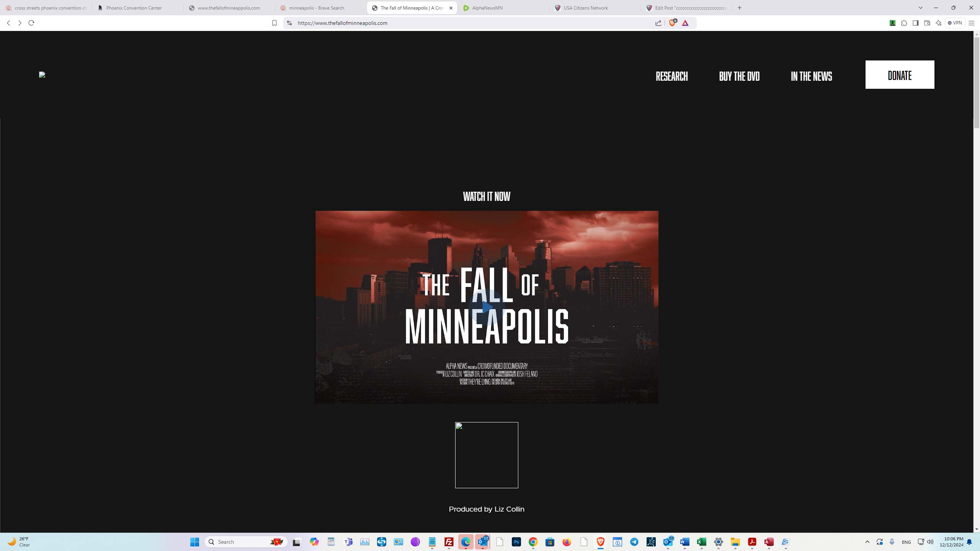Open Brave Wallet
This screenshot has width=980, height=551.
click(927, 23)
